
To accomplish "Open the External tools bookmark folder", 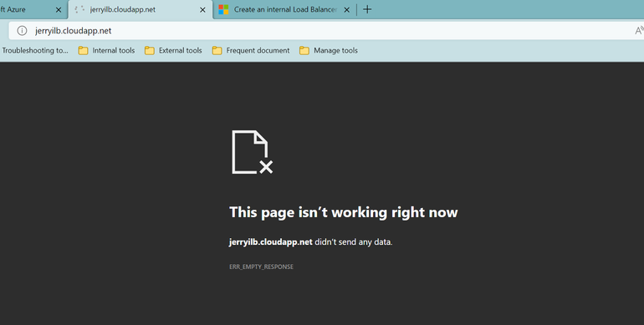I will pos(173,50).
